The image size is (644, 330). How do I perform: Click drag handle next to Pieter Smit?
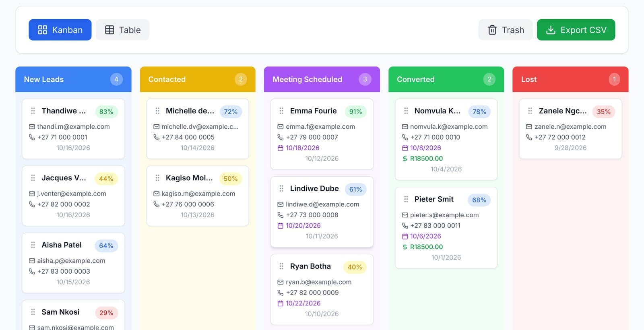click(406, 199)
